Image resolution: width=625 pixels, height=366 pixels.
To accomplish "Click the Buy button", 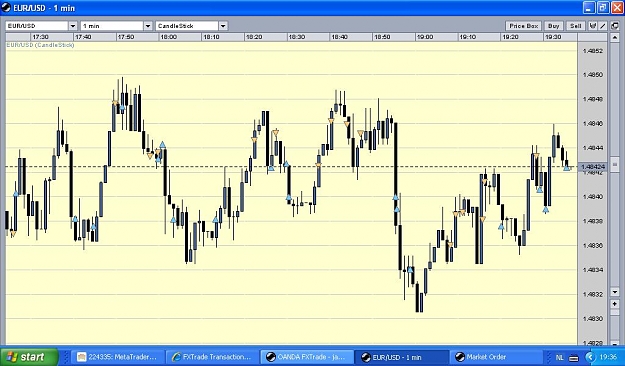I will coord(553,26).
